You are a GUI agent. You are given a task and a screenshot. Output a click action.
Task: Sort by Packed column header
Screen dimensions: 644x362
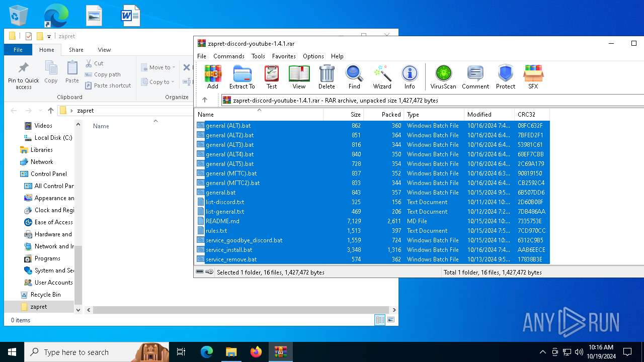(x=383, y=115)
